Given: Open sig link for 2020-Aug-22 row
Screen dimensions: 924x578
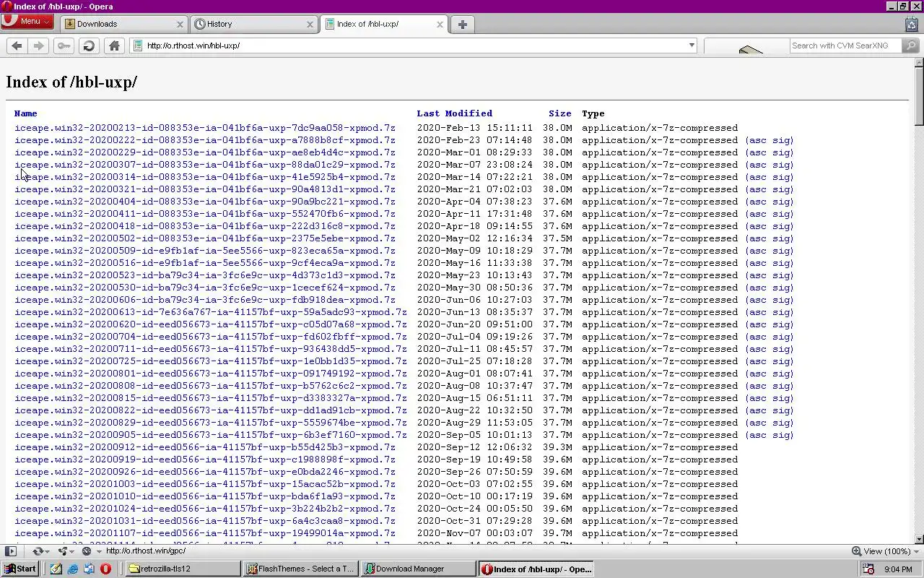Looking at the screenshot, I should click(x=781, y=410).
